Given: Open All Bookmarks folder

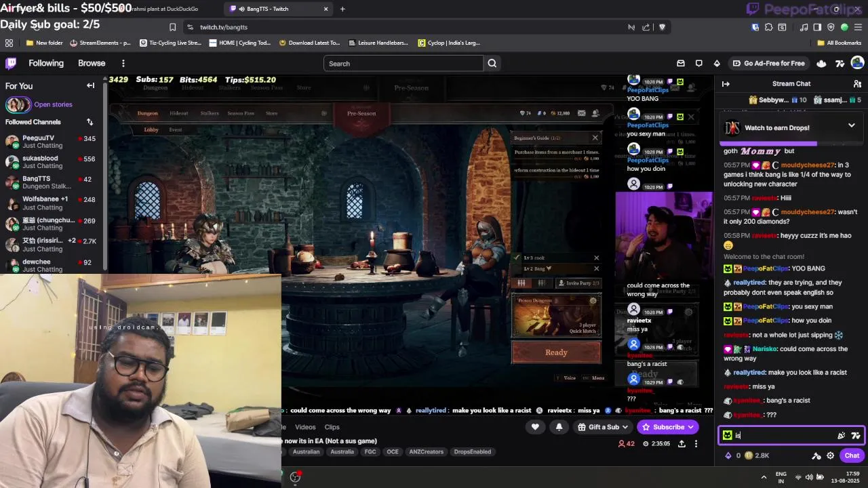Looking at the screenshot, I should [x=839, y=43].
